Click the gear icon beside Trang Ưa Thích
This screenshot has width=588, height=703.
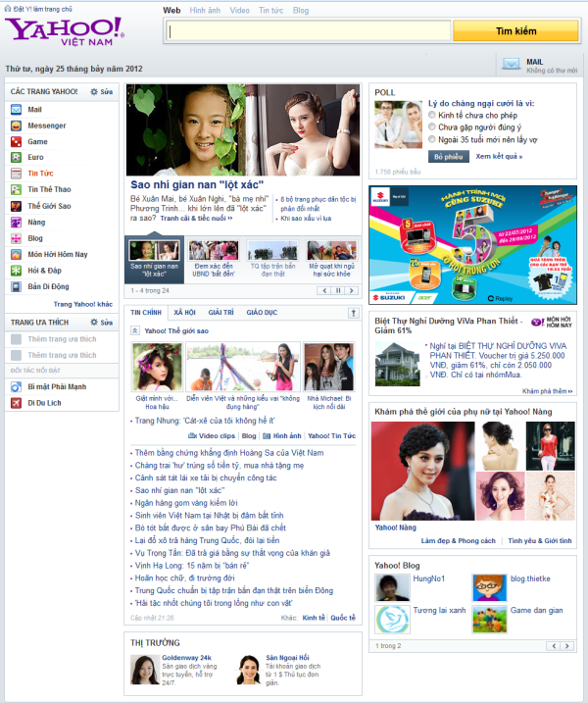pos(94,323)
